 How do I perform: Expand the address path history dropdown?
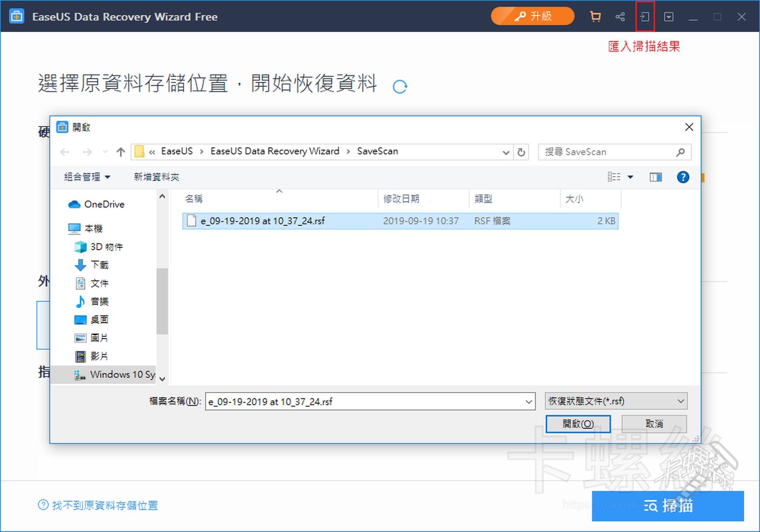(505, 152)
